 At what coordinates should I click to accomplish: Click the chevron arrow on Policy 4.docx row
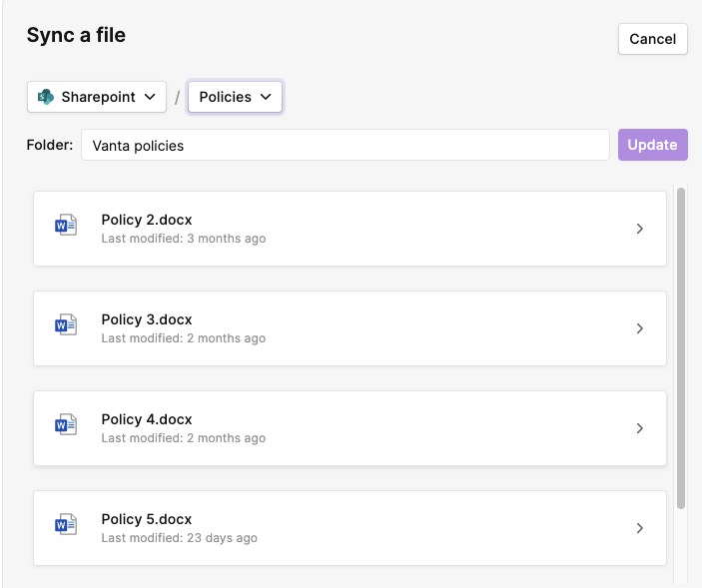(640, 428)
